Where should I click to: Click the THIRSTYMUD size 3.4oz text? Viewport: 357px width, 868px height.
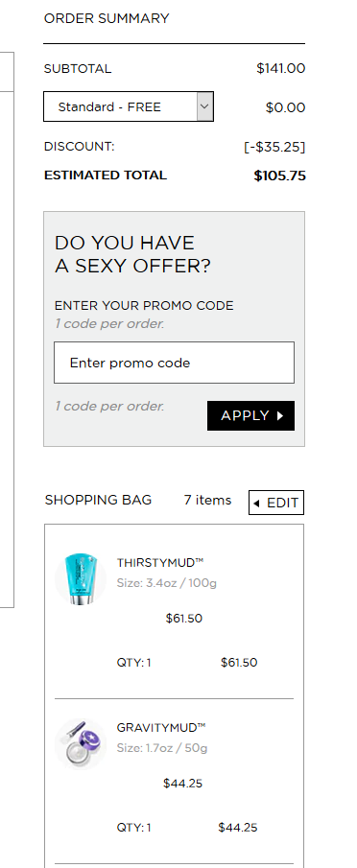click(167, 583)
